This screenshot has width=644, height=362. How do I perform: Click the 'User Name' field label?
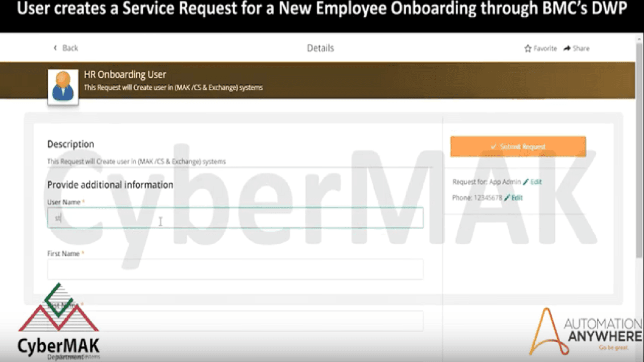tap(63, 202)
